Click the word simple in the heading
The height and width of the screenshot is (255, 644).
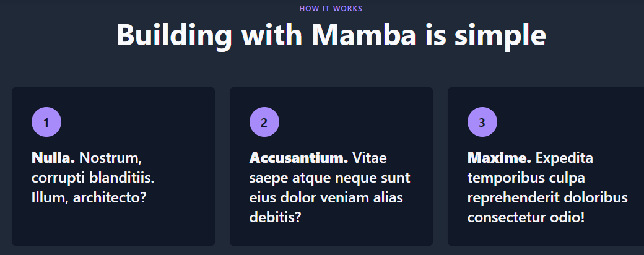(500, 36)
